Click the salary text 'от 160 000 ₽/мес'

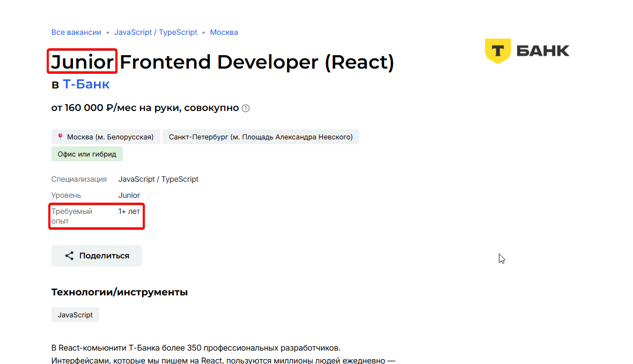[x=94, y=108]
